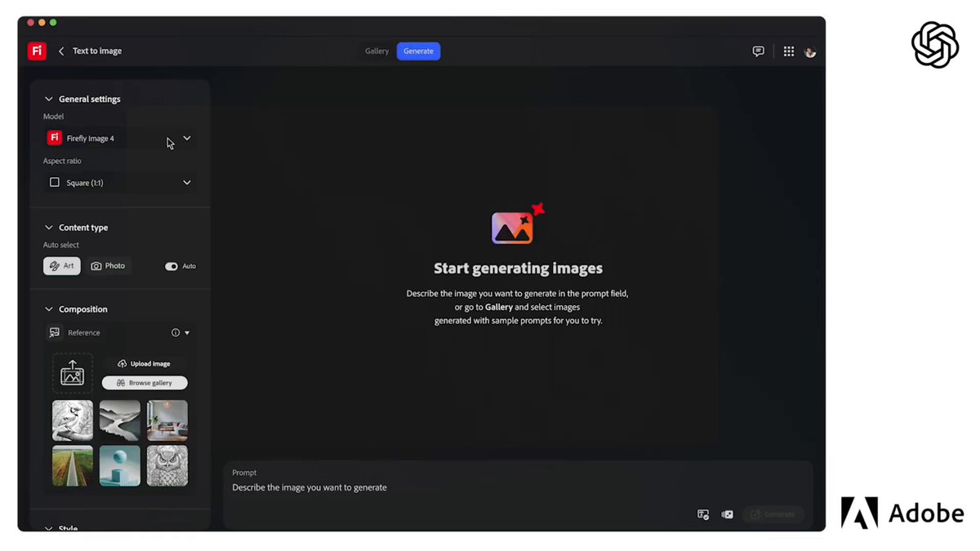Go back using the arrow beside Text to image

click(61, 51)
